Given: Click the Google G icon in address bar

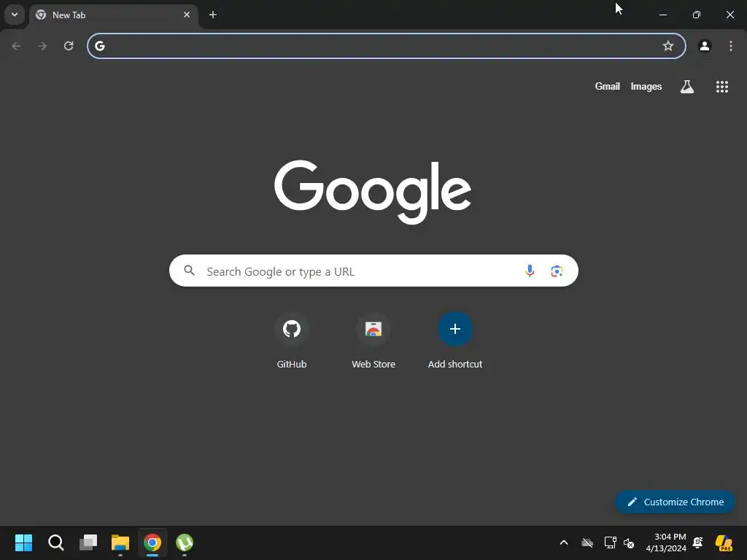Looking at the screenshot, I should click(x=99, y=46).
